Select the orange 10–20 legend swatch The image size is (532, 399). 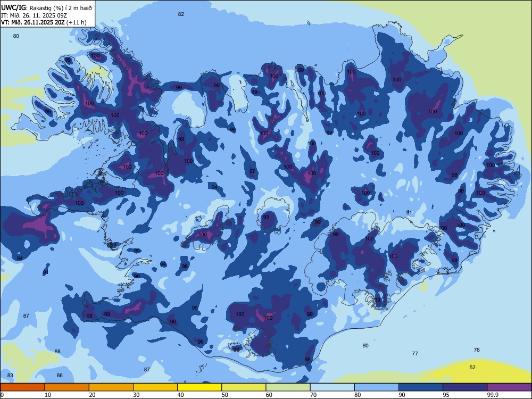click(x=67, y=387)
